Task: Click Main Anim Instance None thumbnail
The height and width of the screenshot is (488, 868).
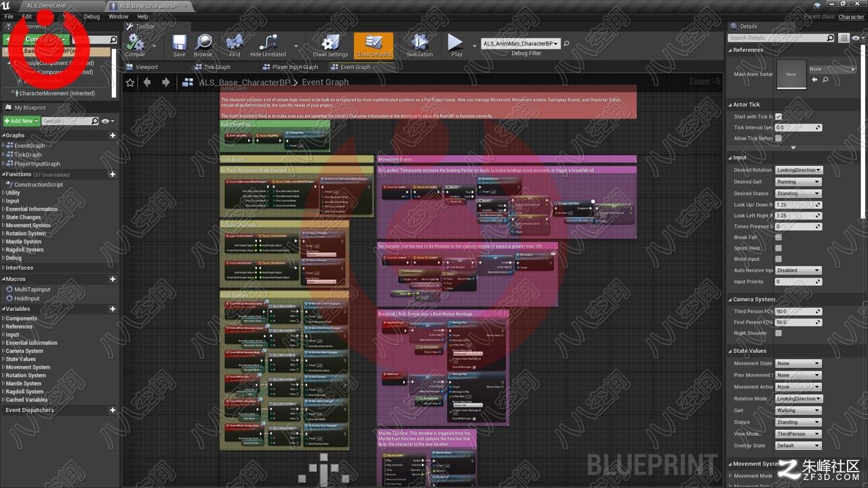Action: tap(791, 74)
